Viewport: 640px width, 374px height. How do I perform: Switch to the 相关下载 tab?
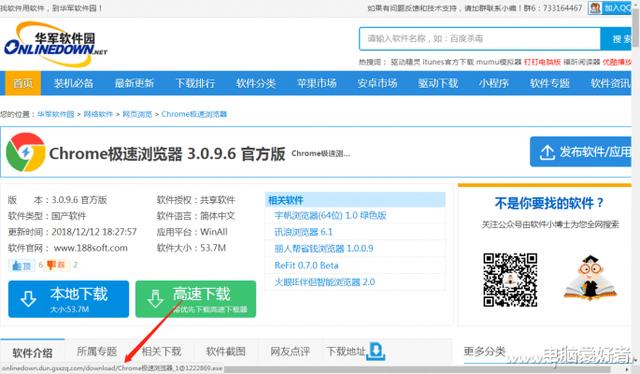(161, 352)
